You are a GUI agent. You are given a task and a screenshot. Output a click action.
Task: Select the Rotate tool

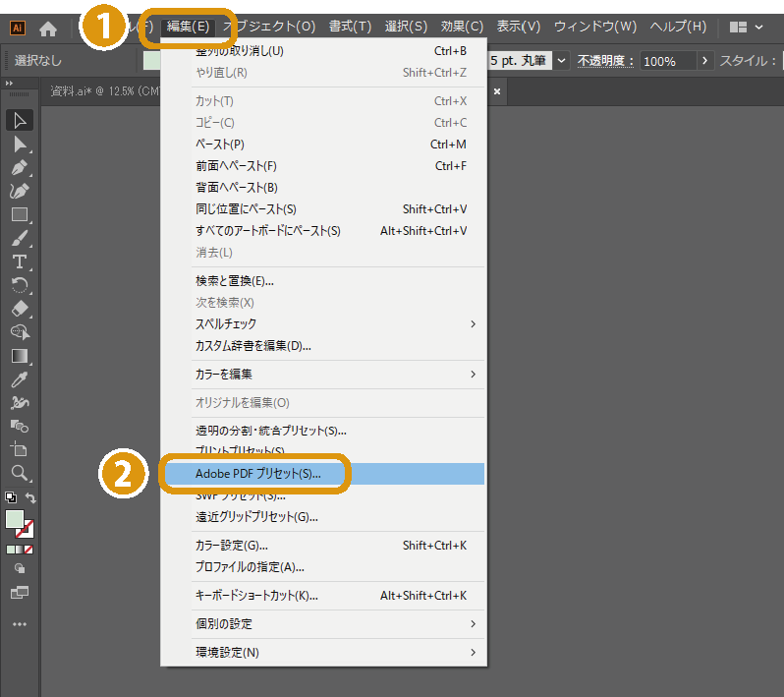pyautogui.click(x=20, y=285)
